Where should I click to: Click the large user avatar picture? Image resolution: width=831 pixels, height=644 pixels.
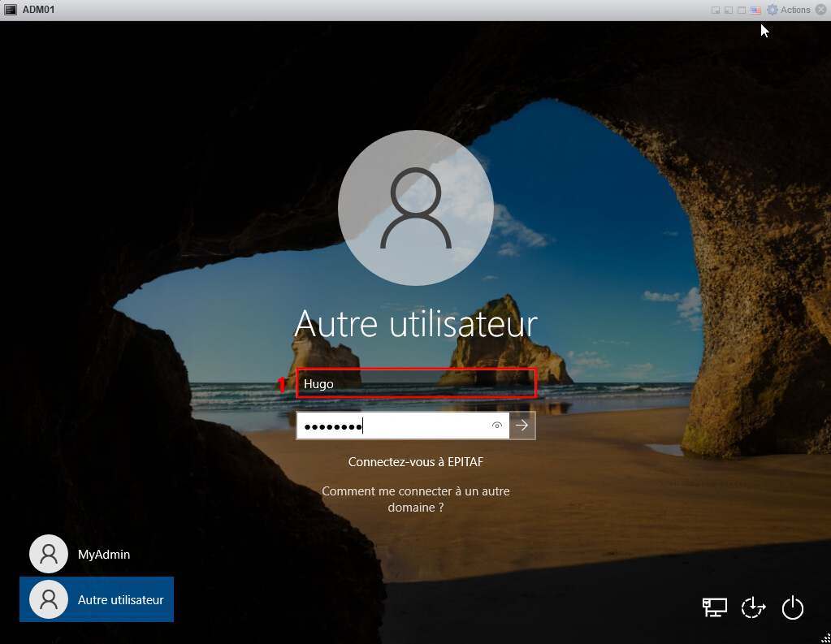pos(415,209)
